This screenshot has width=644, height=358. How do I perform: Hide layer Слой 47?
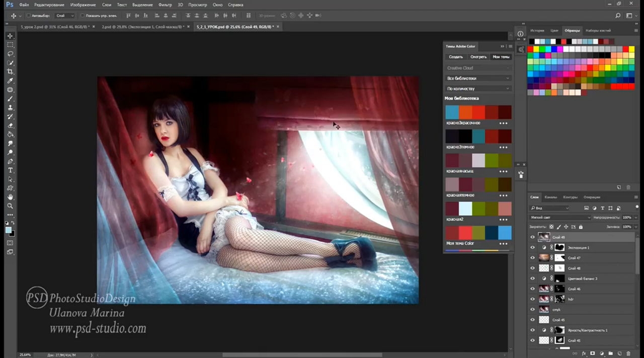tap(533, 258)
